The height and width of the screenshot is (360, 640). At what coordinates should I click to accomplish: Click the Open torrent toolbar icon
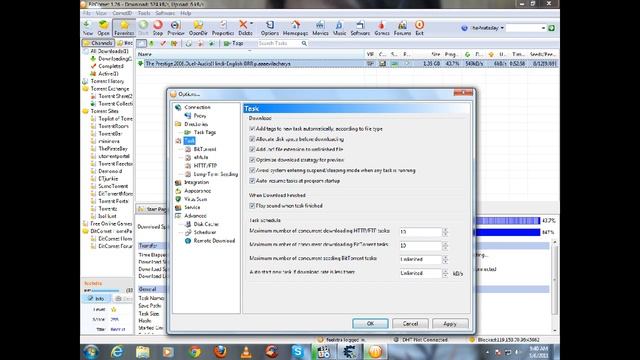[x=103, y=28]
